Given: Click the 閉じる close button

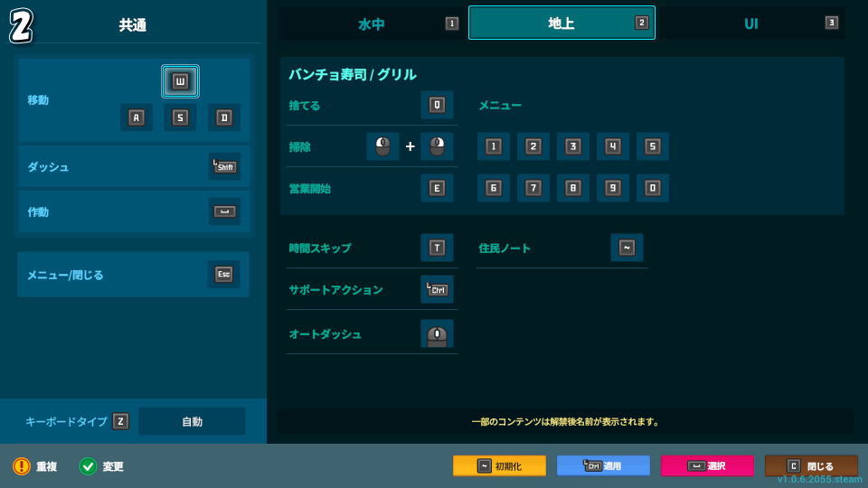Looking at the screenshot, I should pos(812,466).
